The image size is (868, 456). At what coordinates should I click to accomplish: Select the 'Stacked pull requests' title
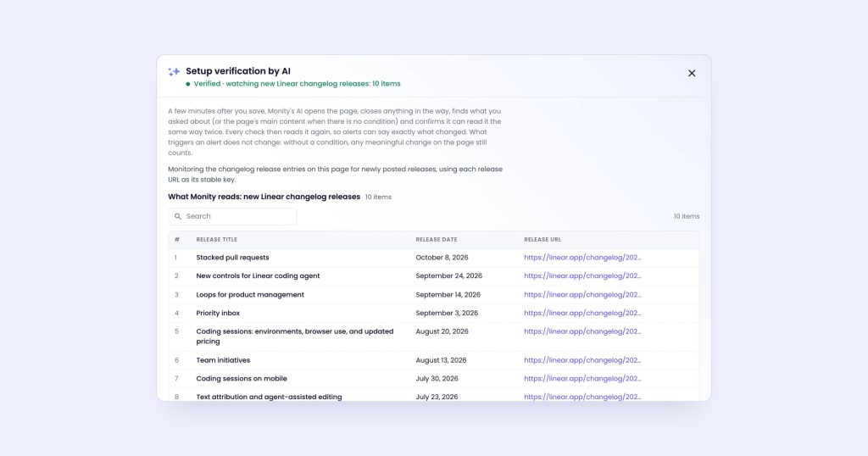[x=232, y=258]
